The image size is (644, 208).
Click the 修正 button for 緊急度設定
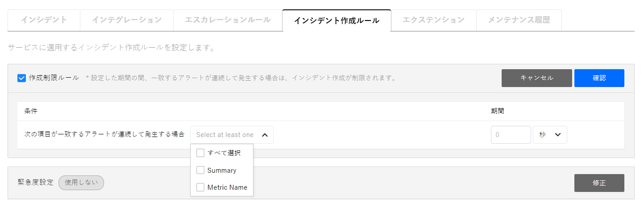tap(599, 183)
